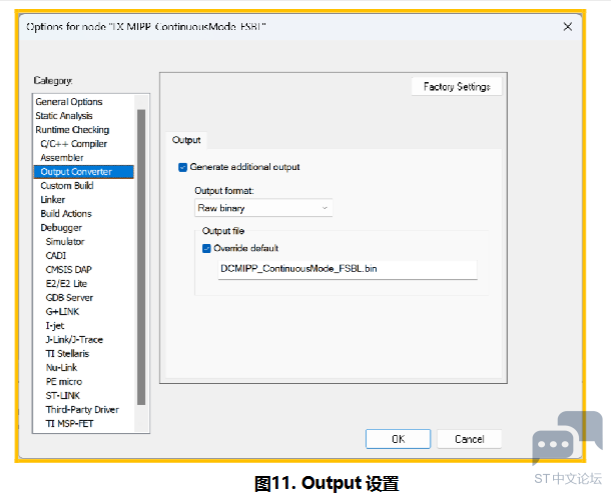Edit the output file name field
This screenshot has height=494, width=611.
coord(346,269)
